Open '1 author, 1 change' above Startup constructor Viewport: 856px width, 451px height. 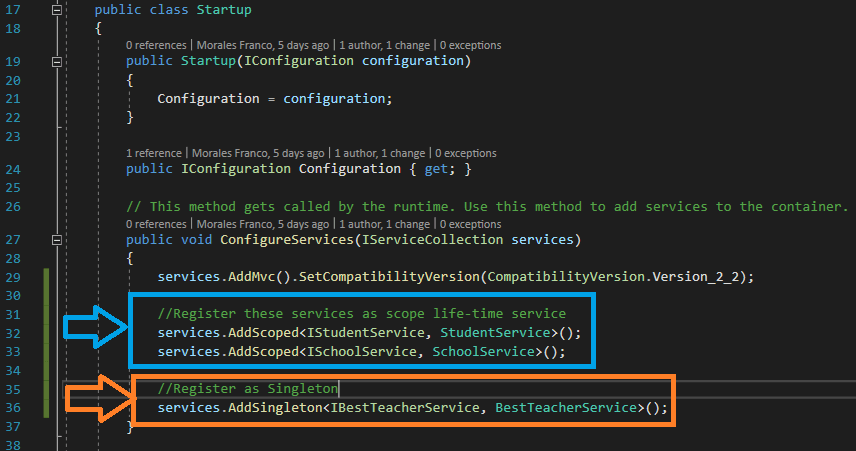tap(384, 45)
